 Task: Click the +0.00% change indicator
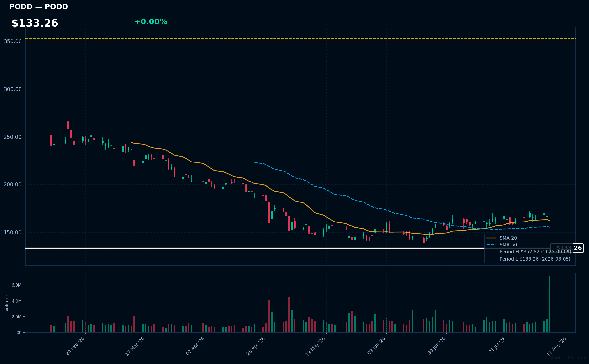point(151,22)
